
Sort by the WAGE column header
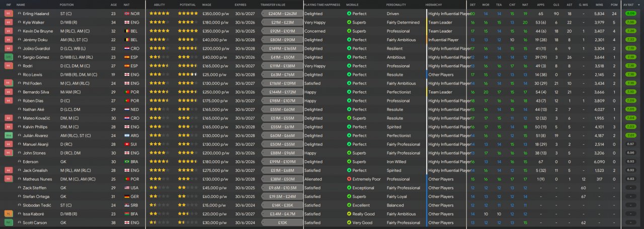pos(207,5)
